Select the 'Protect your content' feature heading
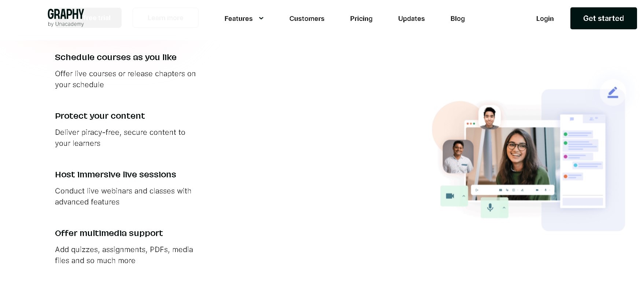644x284 pixels. click(100, 116)
